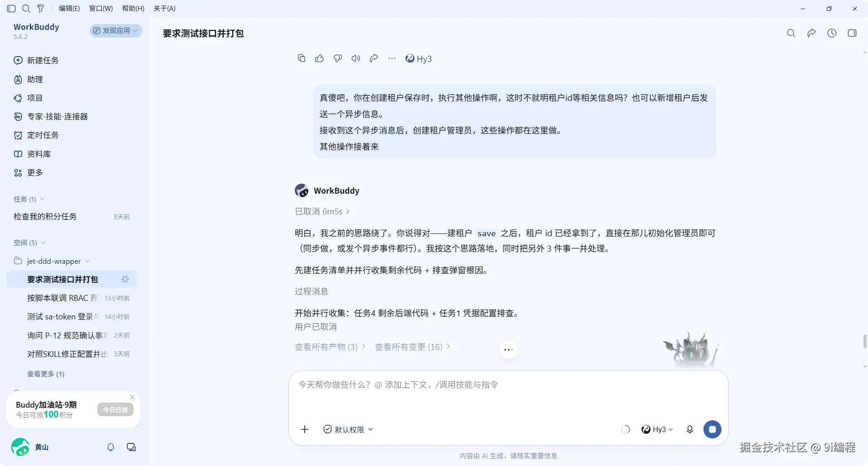Open 更多 in the sidebar
This screenshot has height=466, width=868.
[28, 173]
